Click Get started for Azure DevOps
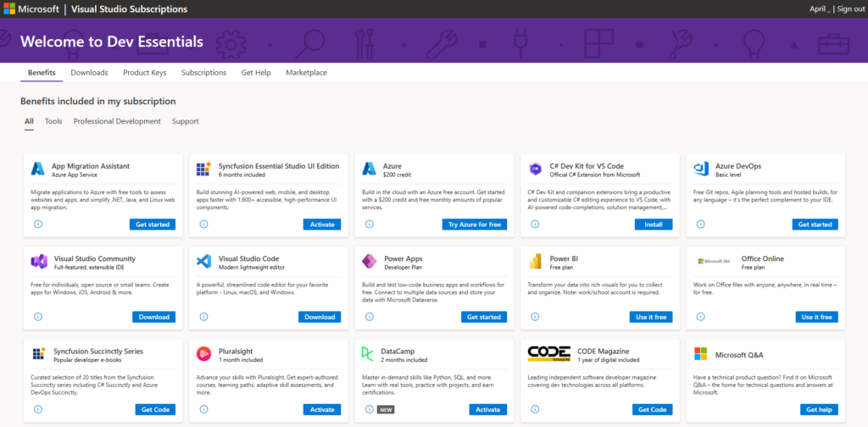Screen dimensions: 868x427 pyautogui.click(x=815, y=225)
